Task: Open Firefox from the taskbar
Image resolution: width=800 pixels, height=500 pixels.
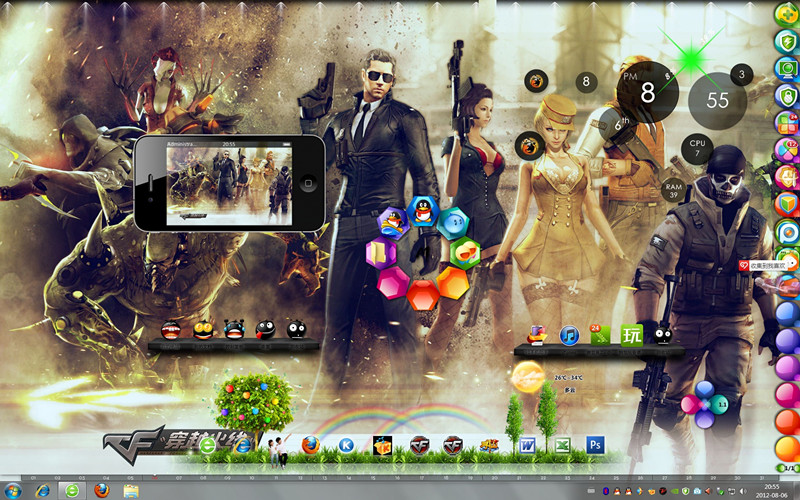Action: 101,491
